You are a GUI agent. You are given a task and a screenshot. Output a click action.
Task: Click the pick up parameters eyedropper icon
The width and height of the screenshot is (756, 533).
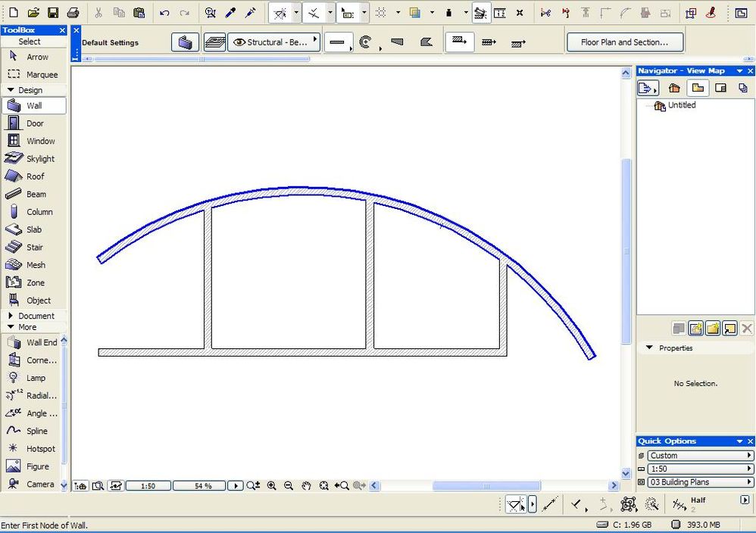(230, 13)
